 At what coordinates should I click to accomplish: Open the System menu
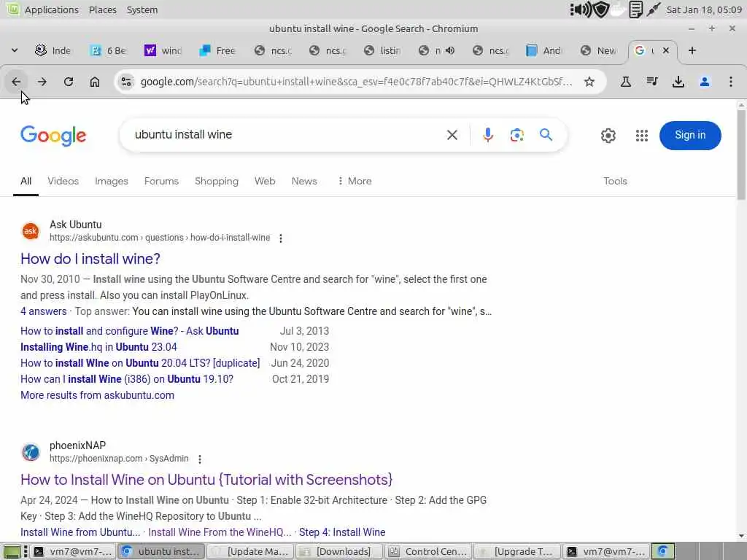click(x=142, y=9)
